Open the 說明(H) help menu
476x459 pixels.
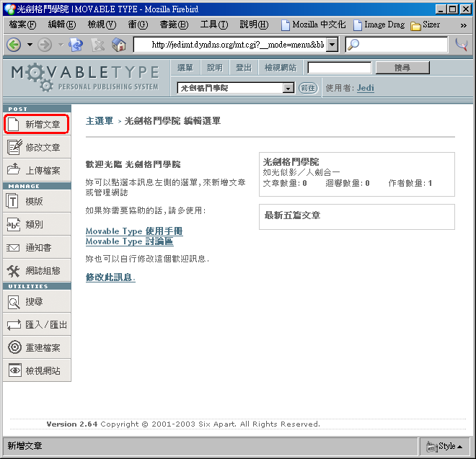click(254, 24)
